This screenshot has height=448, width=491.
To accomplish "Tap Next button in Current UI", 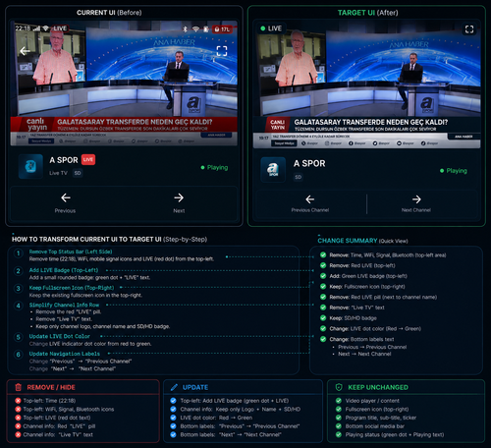I will tap(179, 203).
